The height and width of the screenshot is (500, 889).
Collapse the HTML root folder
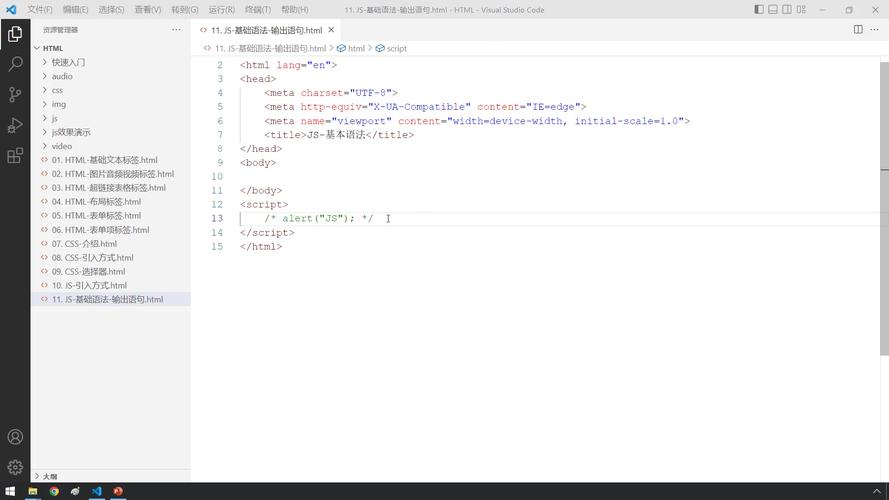[37, 48]
